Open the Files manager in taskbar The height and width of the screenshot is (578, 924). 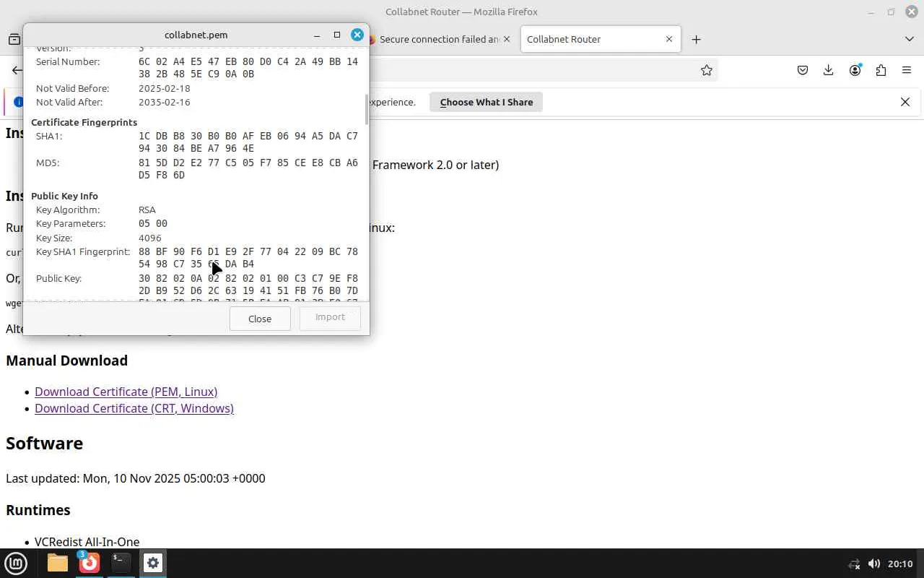click(57, 563)
